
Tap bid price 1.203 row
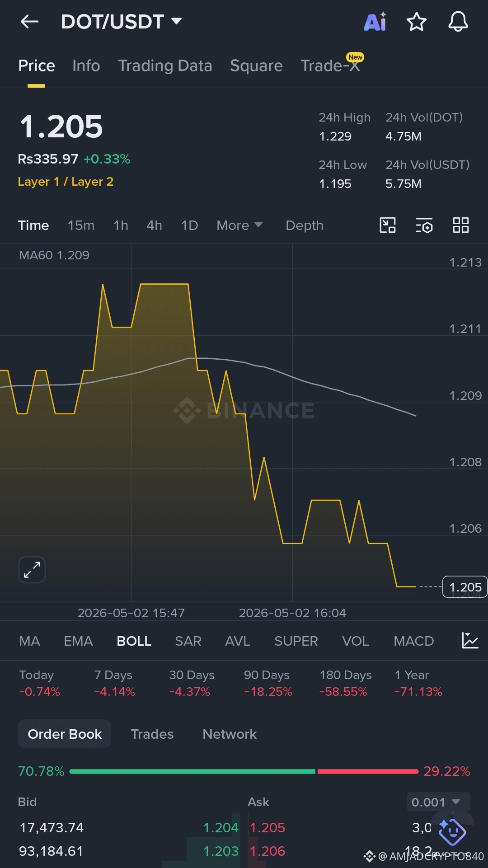221,851
